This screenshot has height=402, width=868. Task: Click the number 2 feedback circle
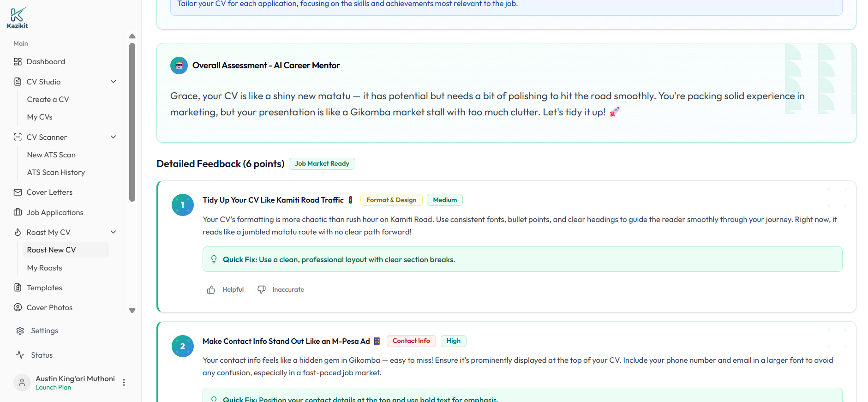183,346
